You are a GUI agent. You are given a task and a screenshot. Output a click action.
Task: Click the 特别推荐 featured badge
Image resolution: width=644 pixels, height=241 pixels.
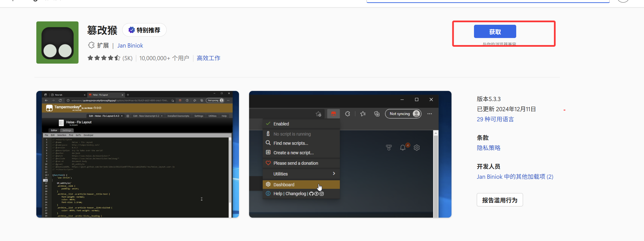pos(144,30)
